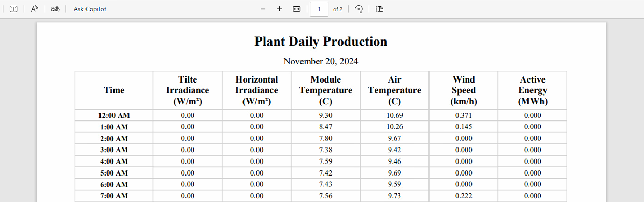The height and width of the screenshot is (202, 644).
Task: Click active energy value in 7:00 AM row
Action: pos(533,196)
